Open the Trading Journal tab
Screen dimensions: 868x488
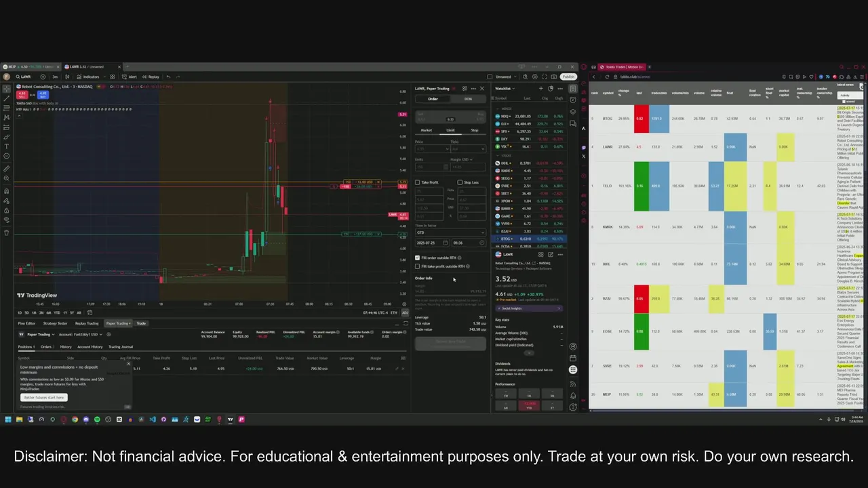click(121, 347)
